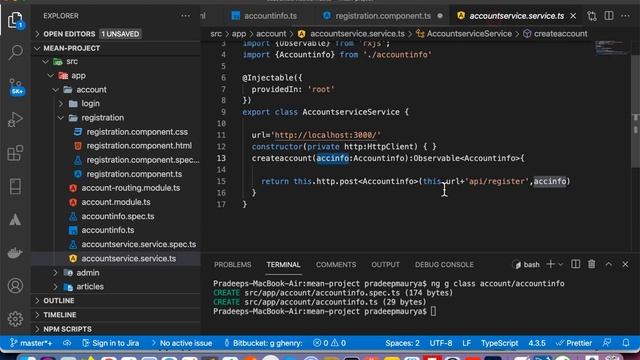Viewport: 640px width, 360px height.
Task: Click compare changes icon in editor toolbar
Action: coord(592,16)
